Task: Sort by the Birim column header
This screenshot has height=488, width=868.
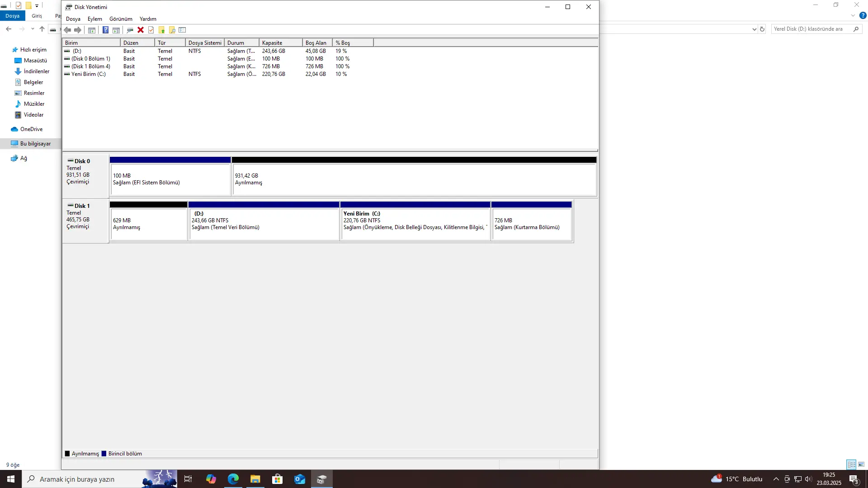Action: click(x=91, y=42)
